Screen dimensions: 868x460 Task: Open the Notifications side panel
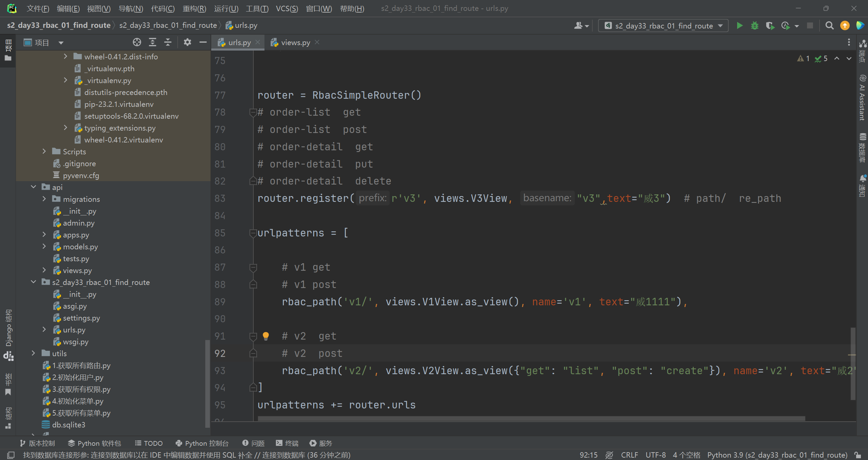pyautogui.click(x=862, y=186)
